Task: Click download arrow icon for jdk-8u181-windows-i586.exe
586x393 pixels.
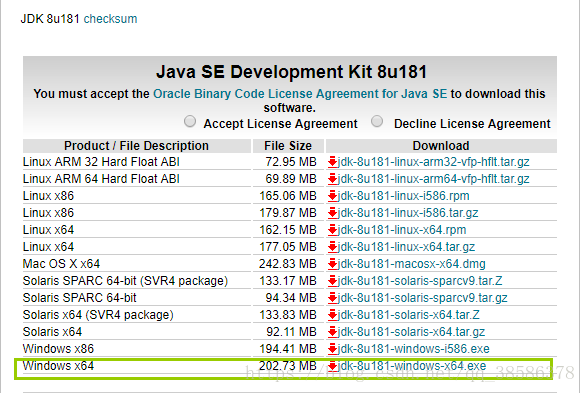Action: (332, 349)
